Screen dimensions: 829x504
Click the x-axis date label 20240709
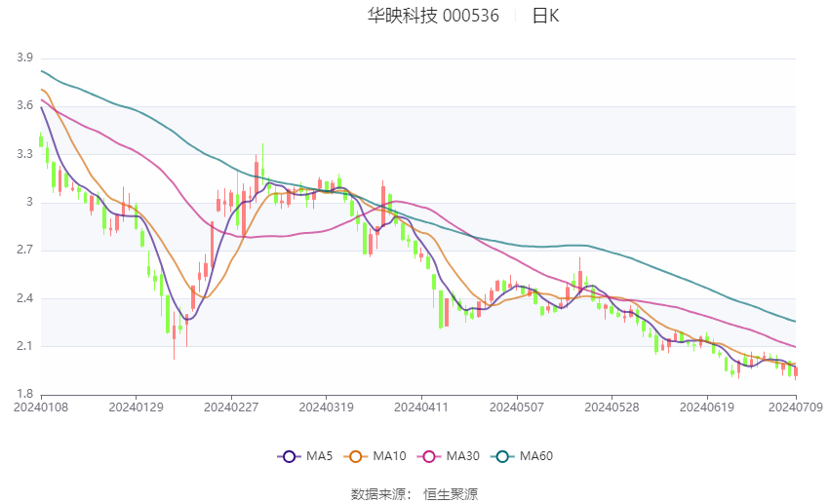click(x=796, y=407)
